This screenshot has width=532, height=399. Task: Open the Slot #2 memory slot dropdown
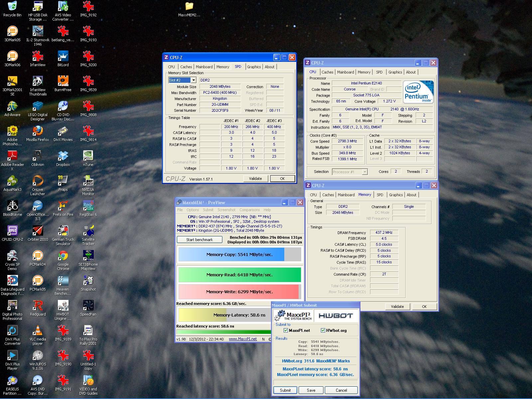(x=193, y=80)
